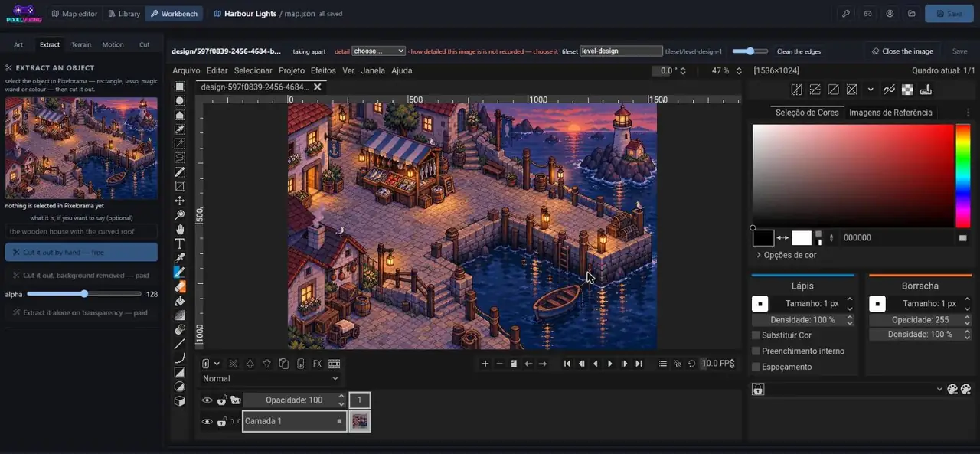The height and width of the screenshot is (454, 980).
Task: Click the gamepad icon in the header
Action: (x=867, y=14)
